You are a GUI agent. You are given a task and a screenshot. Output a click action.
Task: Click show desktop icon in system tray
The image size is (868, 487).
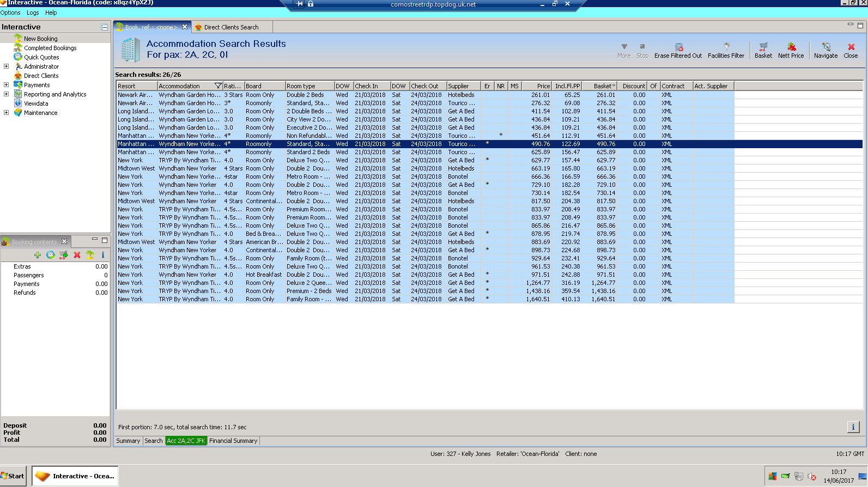tap(863, 477)
